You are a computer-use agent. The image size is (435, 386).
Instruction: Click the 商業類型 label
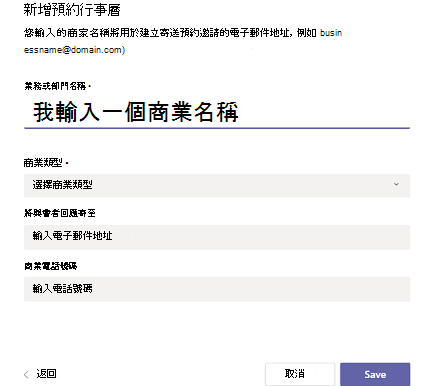pyautogui.click(x=43, y=163)
